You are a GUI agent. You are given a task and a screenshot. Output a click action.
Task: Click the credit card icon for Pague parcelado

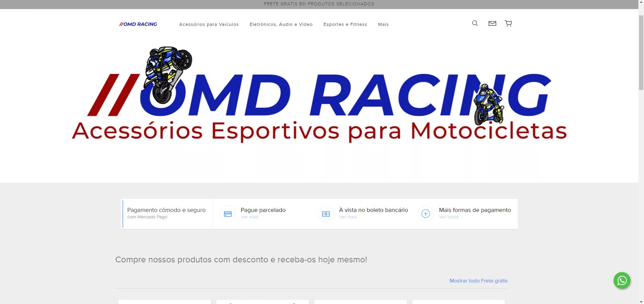click(228, 214)
